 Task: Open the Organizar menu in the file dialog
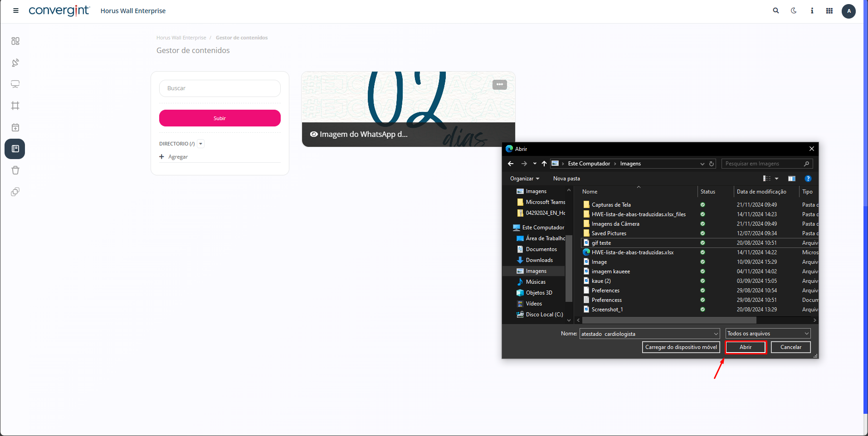pyautogui.click(x=524, y=179)
